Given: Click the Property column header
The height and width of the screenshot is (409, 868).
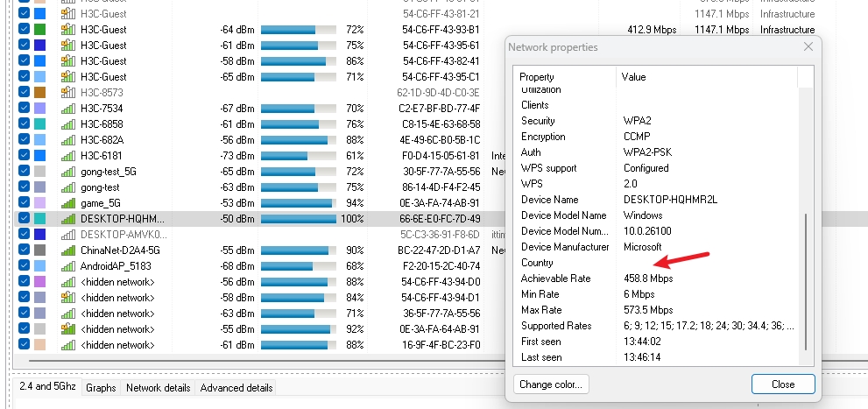Looking at the screenshot, I should (537, 77).
